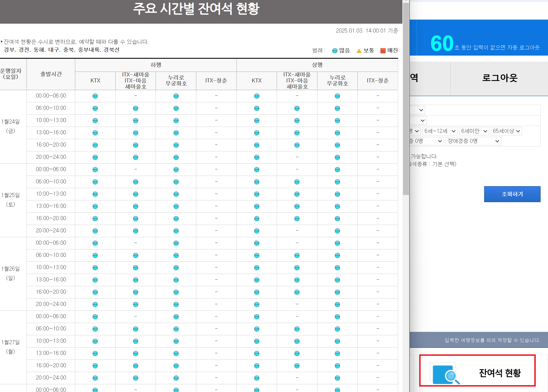Click 하행 ITX-새마을 dot for 1월24일 20:00~24:00
The image size is (548, 392).
point(135,157)
